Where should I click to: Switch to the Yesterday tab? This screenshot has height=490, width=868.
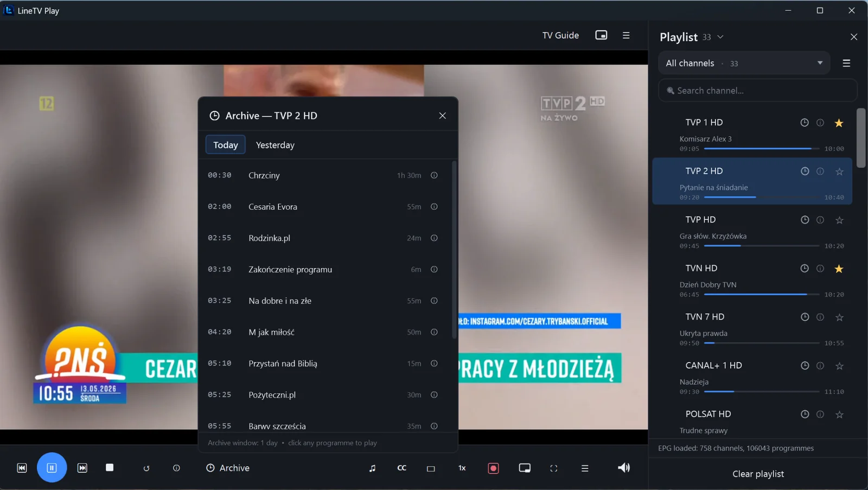coord(275,145)
